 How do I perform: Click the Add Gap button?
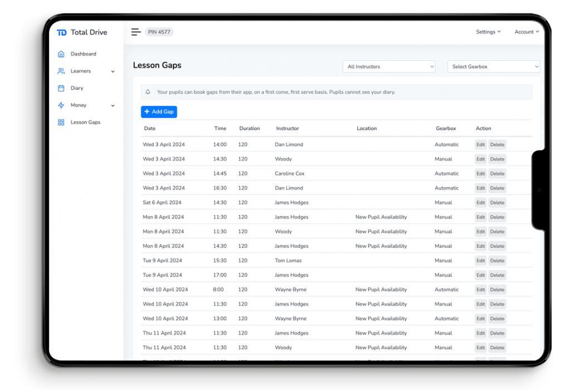click(159, 111)
